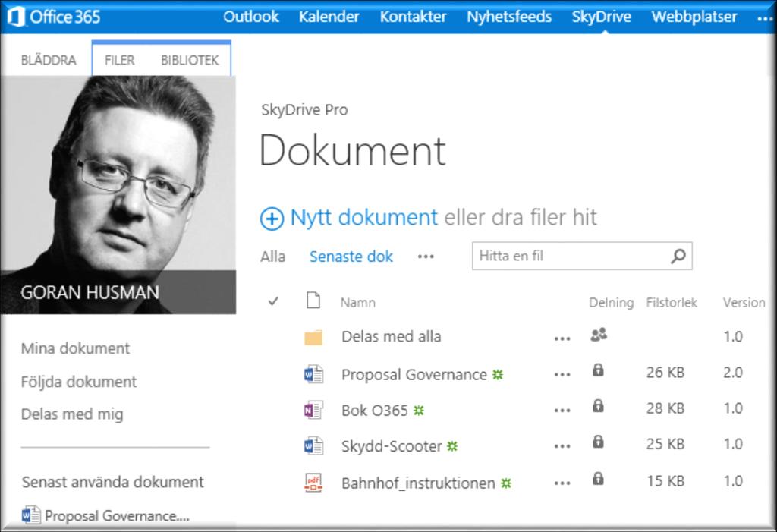
Task: Click the Delas med alla folder icon
Action: click(313, 337)
